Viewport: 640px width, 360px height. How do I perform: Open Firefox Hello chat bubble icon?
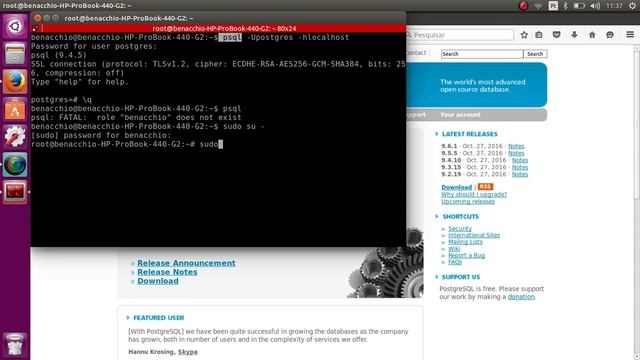(x=610, y=35)
